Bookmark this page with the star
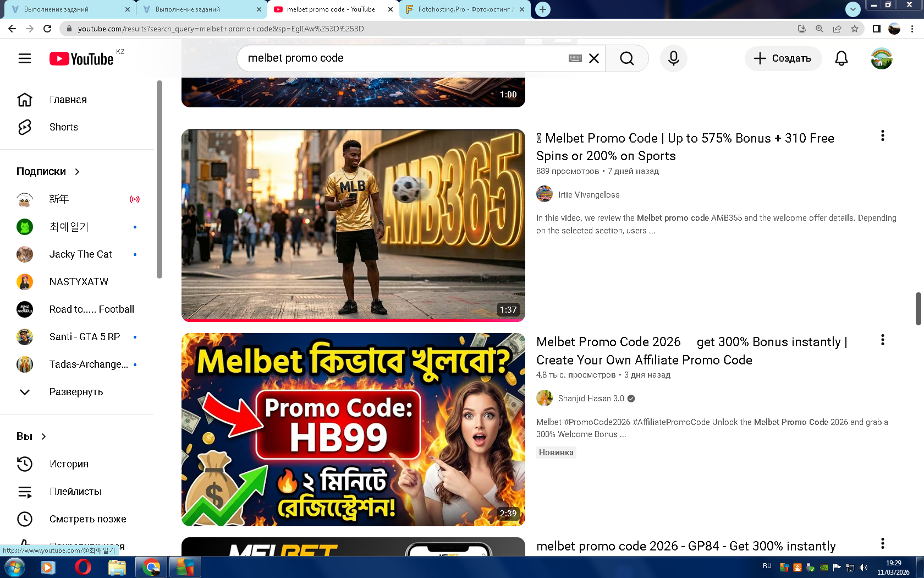Screen dimensions: 924x578 855,29
